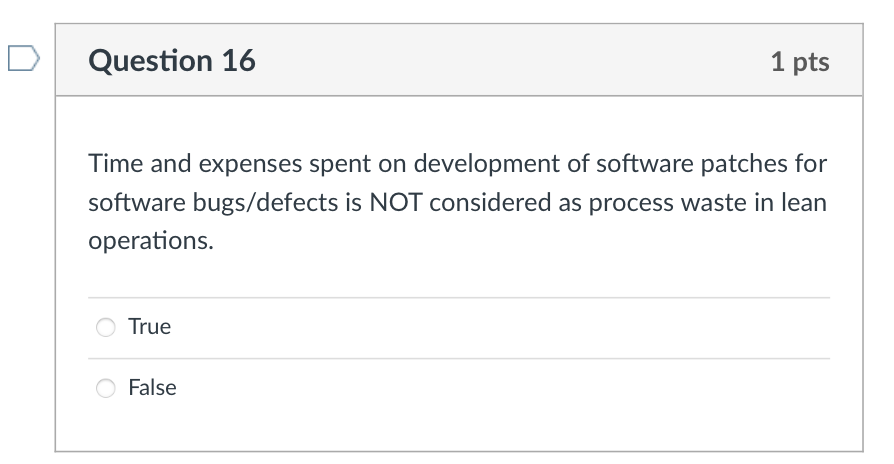Click the "Question 16" heading
This screenshot has height=464, width=894.
coord(172,60)
